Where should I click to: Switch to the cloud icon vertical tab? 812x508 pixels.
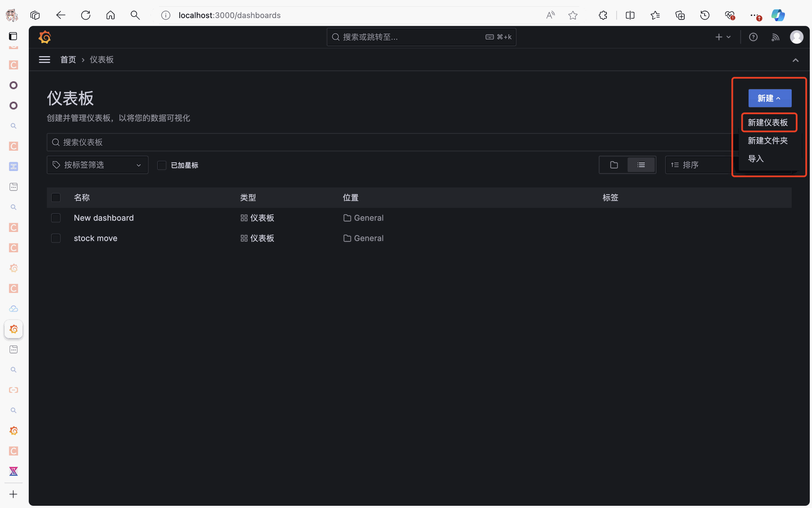14,309
